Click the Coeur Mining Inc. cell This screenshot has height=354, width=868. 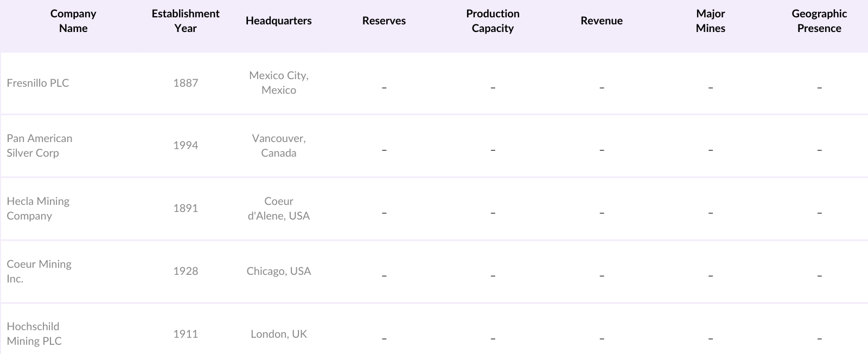[39, 271]
